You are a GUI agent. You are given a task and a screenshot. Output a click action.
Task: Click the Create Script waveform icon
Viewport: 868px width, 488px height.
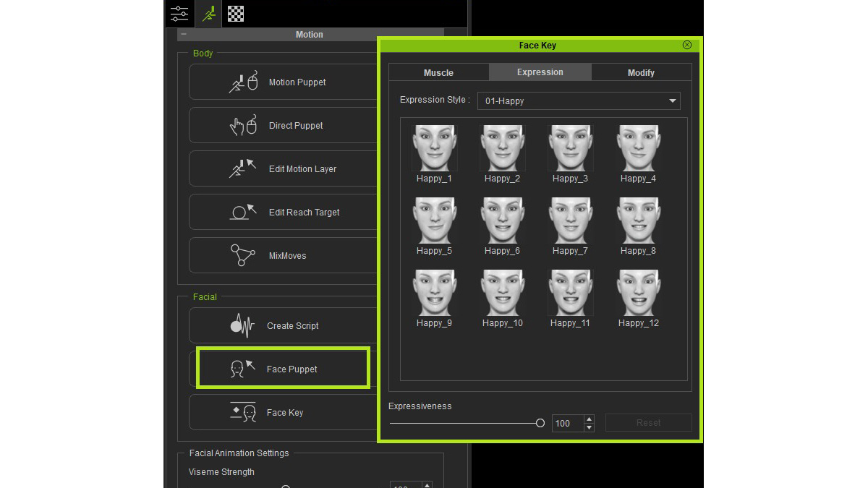pos(243,325)
